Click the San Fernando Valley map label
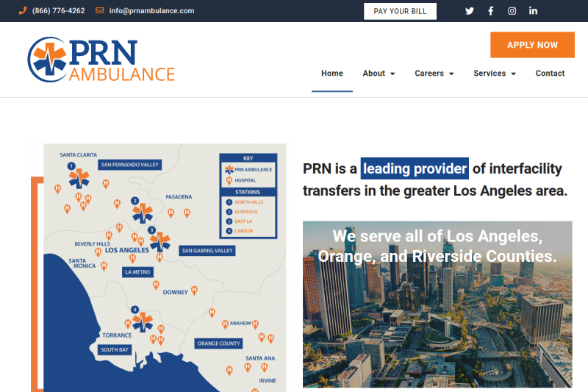This screenshot has height=392, width=588. (130, 165)
